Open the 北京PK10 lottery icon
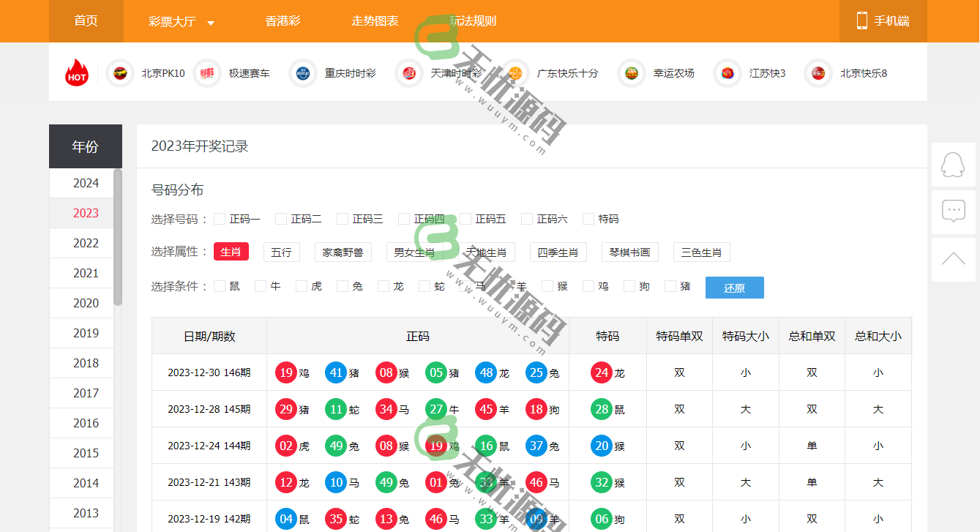Viewport: 980px width, 532px height. click(x=120, y=73)
